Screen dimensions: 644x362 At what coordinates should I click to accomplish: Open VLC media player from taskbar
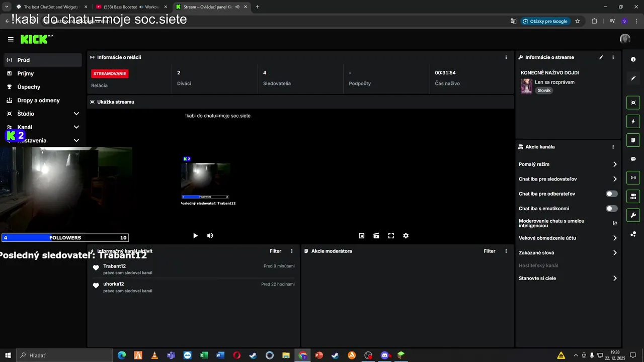tap(154, 355)
